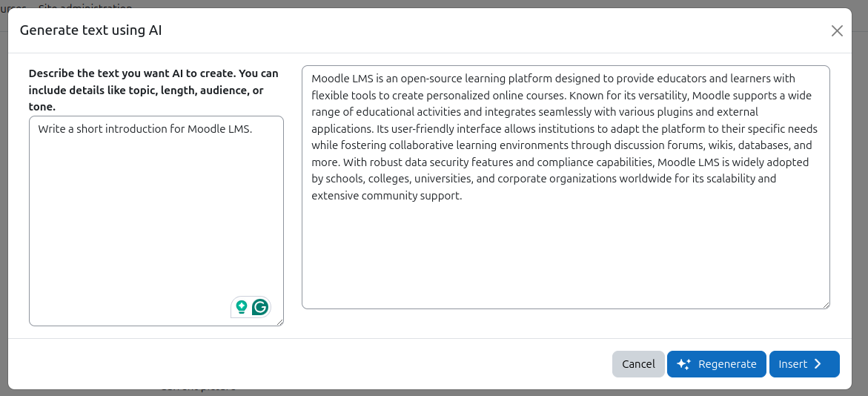Click the right chevron on Insert
This screenshot has height=396, width=868.
(818, 364)
